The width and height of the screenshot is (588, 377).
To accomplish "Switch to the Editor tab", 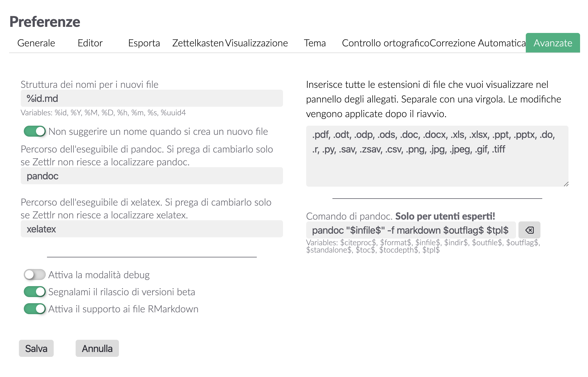I will pyautogui.click(x=90, y=43).
